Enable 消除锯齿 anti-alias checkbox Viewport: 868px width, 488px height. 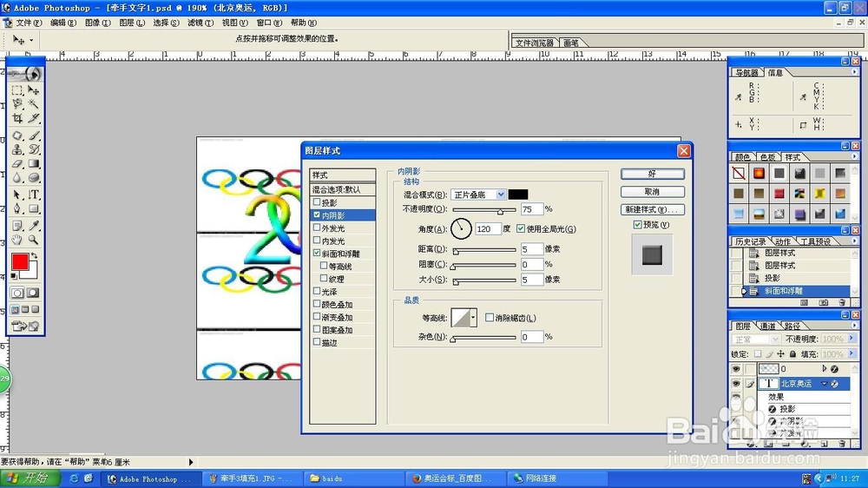490,318
